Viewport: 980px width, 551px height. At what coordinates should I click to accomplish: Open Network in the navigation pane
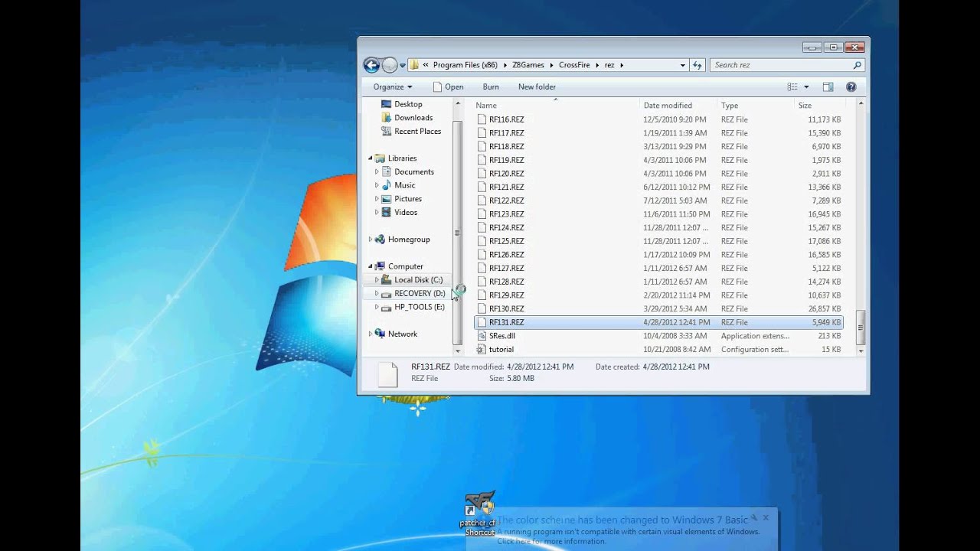point(403,334)
